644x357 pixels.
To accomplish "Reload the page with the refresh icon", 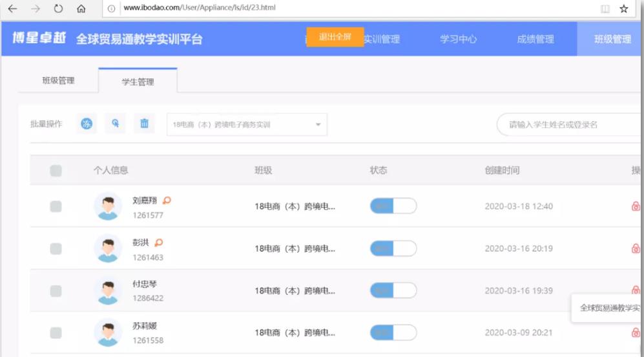I will [58, 9].
